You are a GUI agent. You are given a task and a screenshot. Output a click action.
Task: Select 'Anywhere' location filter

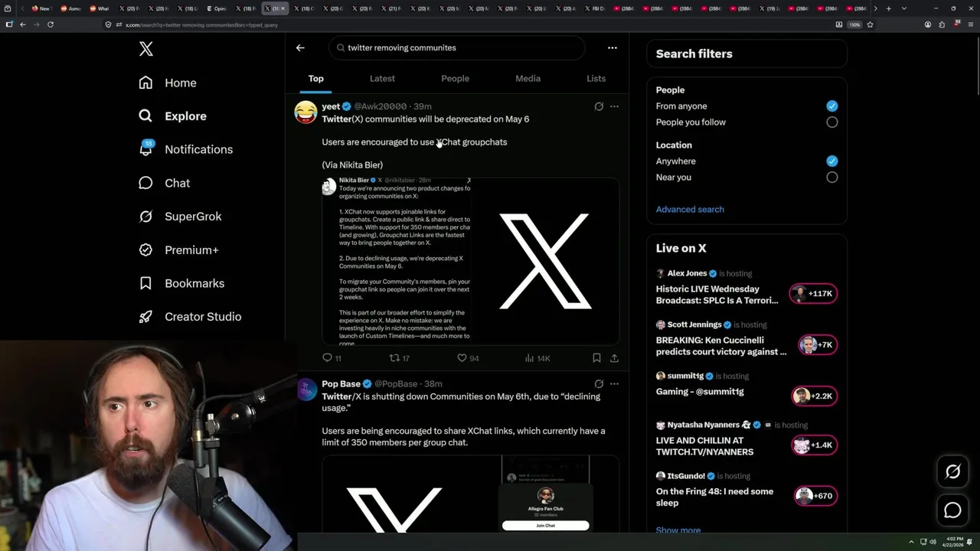832,161
